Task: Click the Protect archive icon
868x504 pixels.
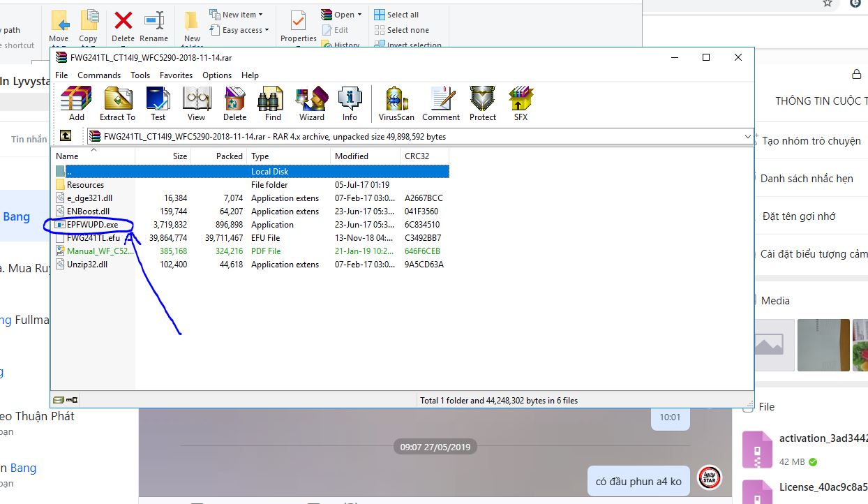Action: pos(482,103)
